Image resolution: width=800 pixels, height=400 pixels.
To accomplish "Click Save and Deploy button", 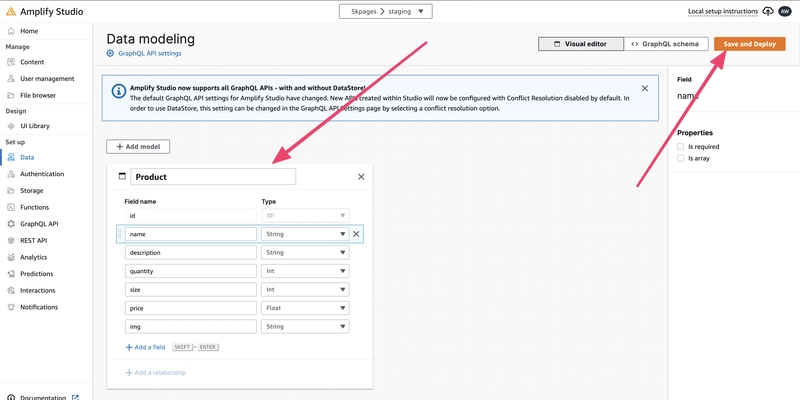I will coord(749,44).
